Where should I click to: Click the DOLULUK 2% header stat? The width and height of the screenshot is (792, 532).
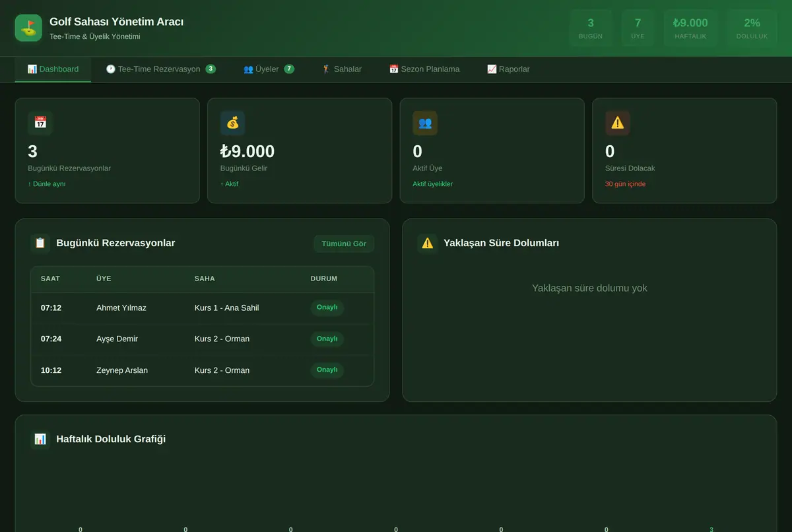[752, 28]
